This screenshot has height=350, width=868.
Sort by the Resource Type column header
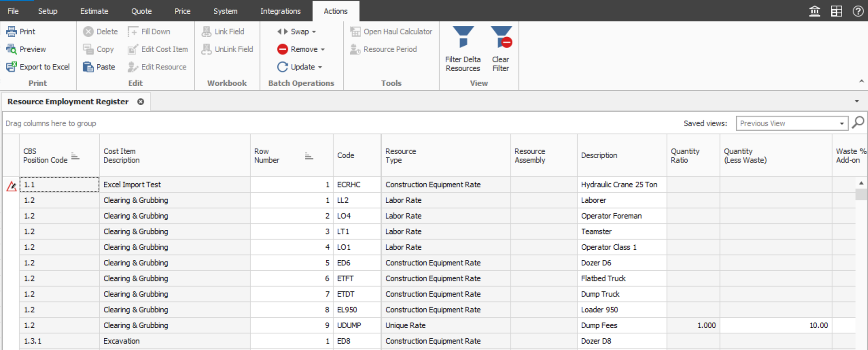pyautogui.click(x=400, y=156)
